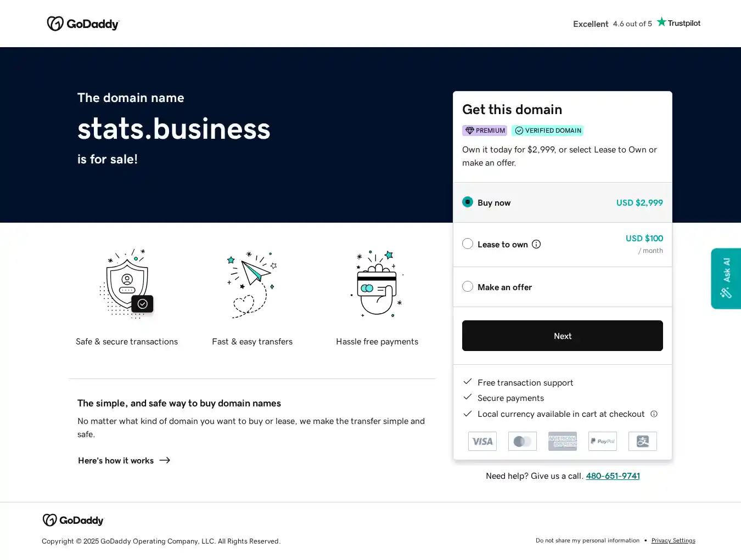The height and width of the screenshot is (560, 741).
Task: Click the PayPal payment icon
Action: tap(603, 441)
